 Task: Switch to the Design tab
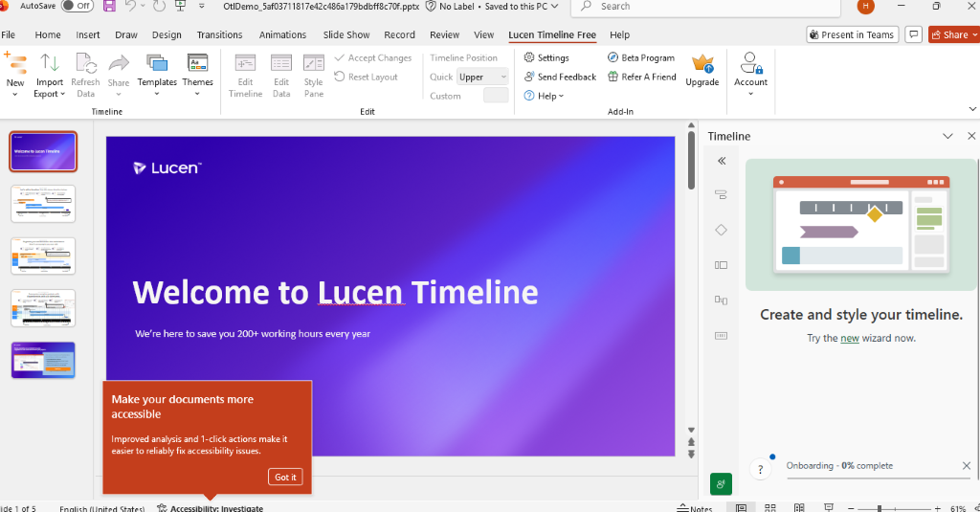(167, 35)
